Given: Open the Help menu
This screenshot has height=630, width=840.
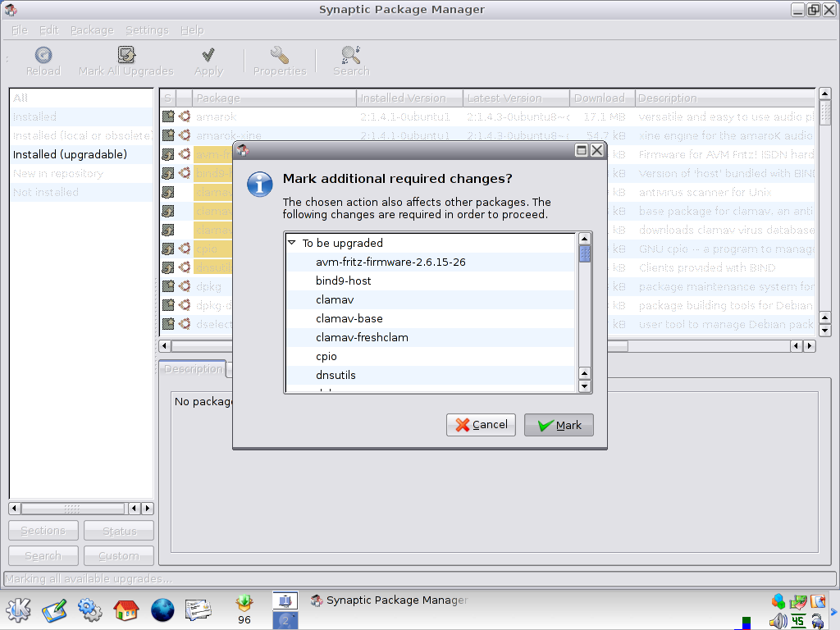Looking at the screenshot, I should 192,30.
